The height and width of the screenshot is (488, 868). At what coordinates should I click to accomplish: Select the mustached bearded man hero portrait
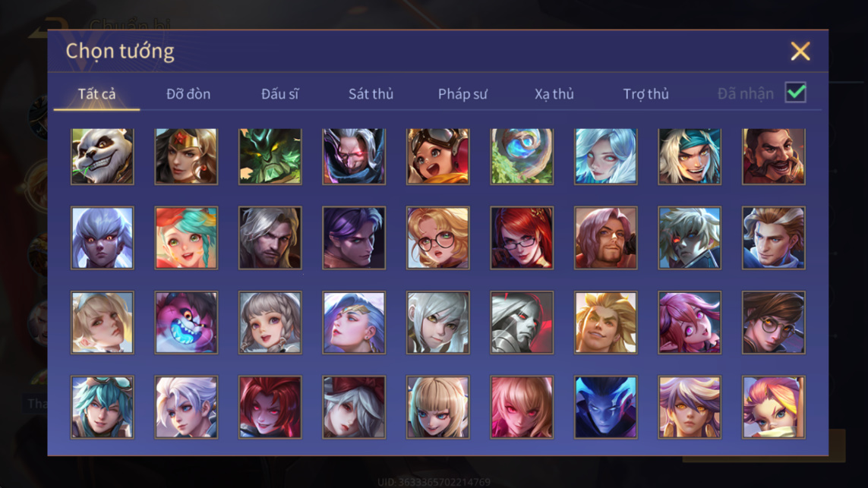[x=773, y=156]
